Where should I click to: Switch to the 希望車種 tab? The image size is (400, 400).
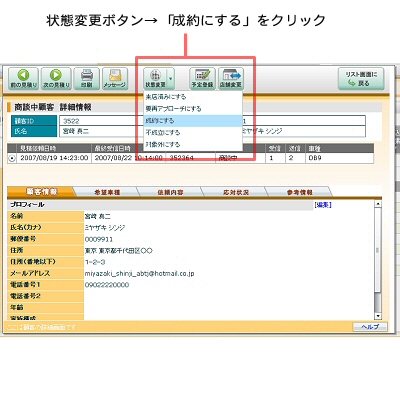coord(107,192)
